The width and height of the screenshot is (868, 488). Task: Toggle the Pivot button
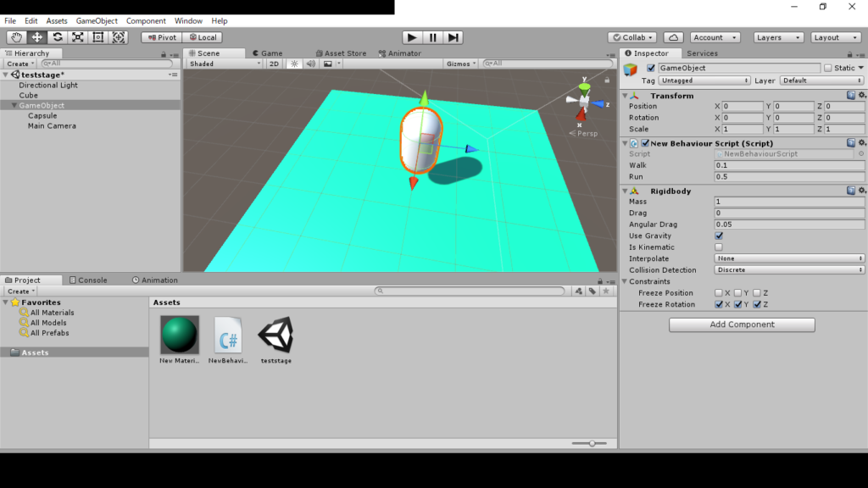coord(161,37)
